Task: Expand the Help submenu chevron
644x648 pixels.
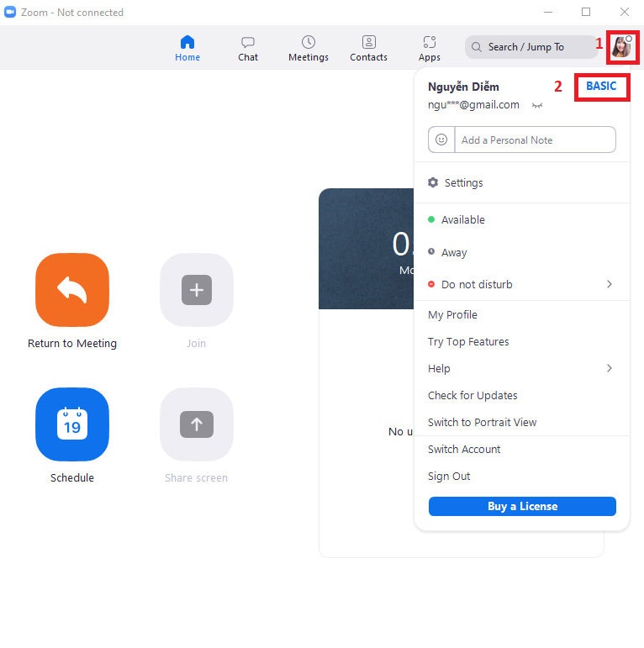Action: tap(610, 368)
